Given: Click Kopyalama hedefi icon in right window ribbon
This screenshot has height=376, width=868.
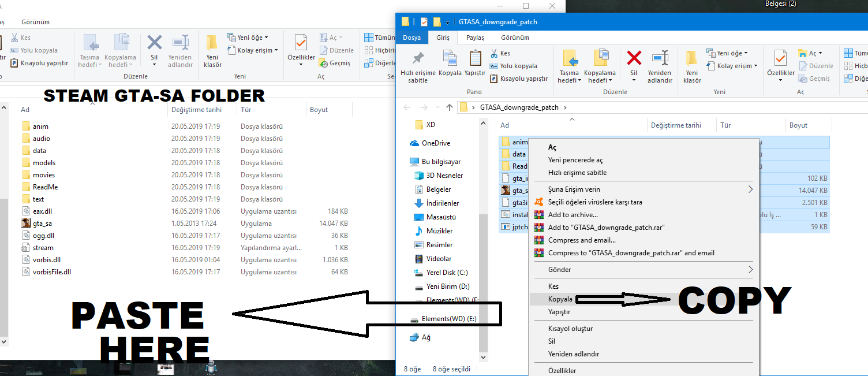Looking at the screenshot, I should pyautogui.click(x=600, y=58).
